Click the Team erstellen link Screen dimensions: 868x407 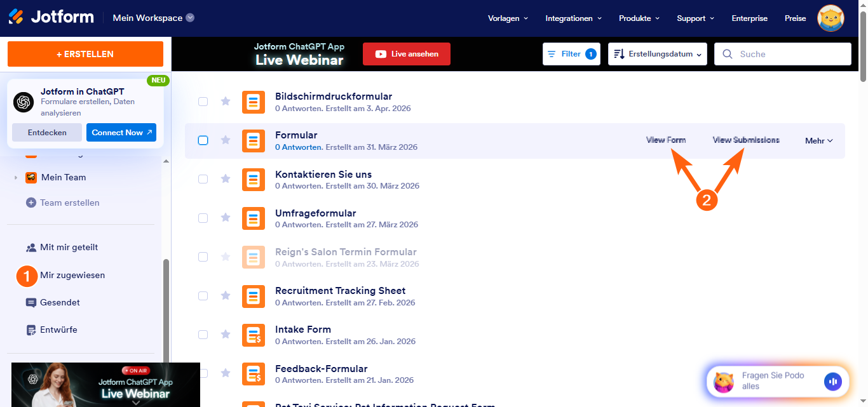(70, 203)
